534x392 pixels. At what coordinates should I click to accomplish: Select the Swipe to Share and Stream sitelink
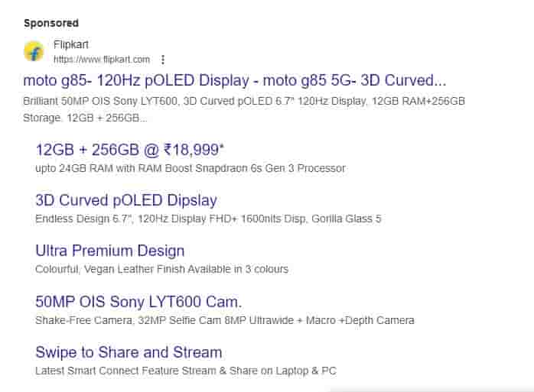click(129, 352)
